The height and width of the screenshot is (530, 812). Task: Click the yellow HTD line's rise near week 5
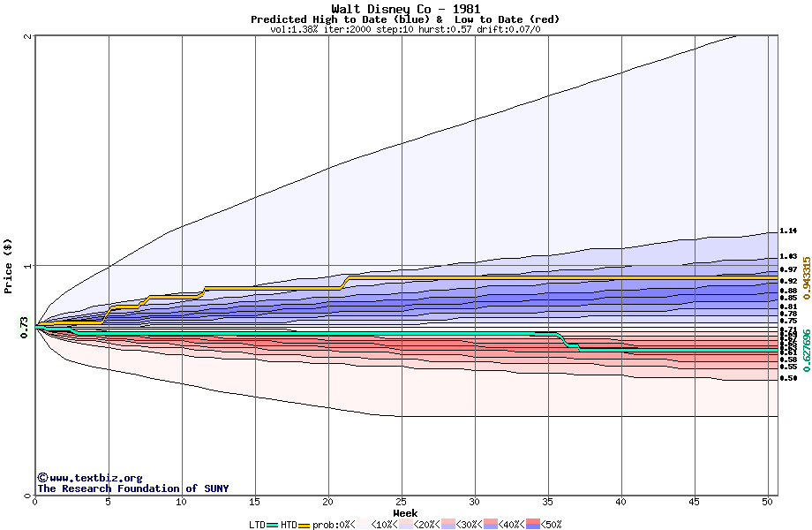107,314
